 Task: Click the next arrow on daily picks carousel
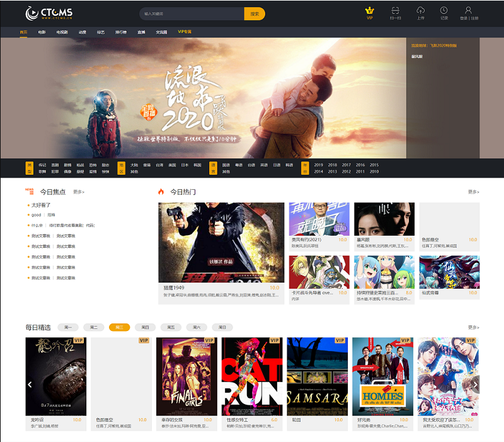coord(475,384)
